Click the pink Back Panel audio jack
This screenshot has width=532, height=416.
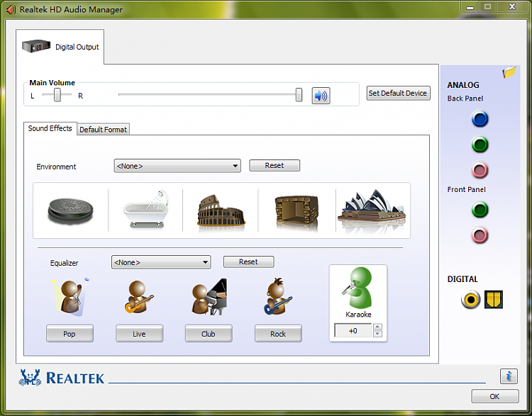pos(480,170)
